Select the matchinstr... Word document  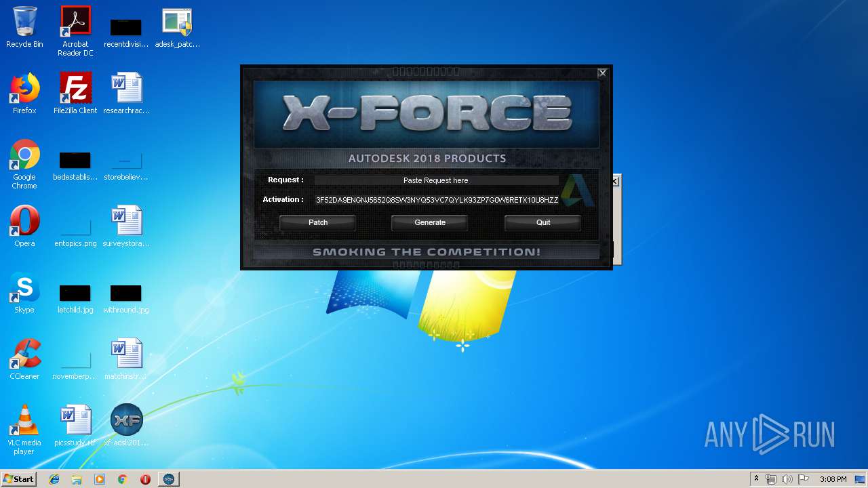126,359
